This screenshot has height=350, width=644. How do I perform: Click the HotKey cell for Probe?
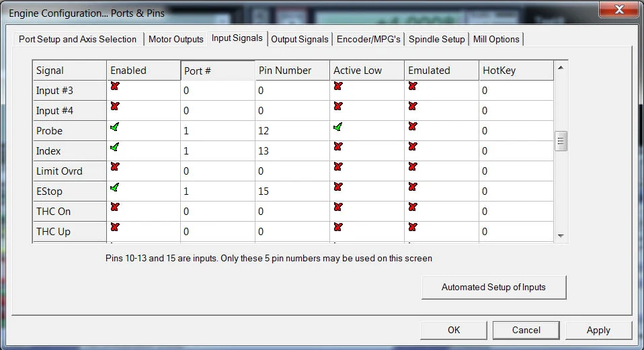516,130
